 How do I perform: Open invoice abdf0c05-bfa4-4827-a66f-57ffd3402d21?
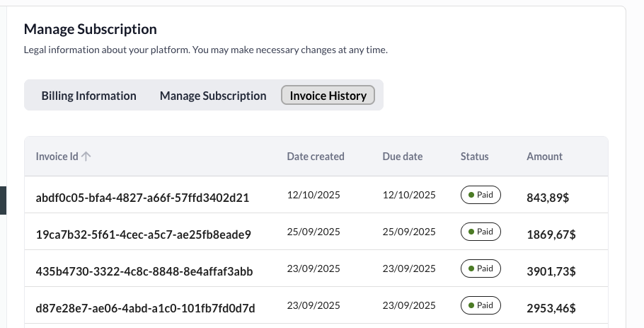click(142, 198)
